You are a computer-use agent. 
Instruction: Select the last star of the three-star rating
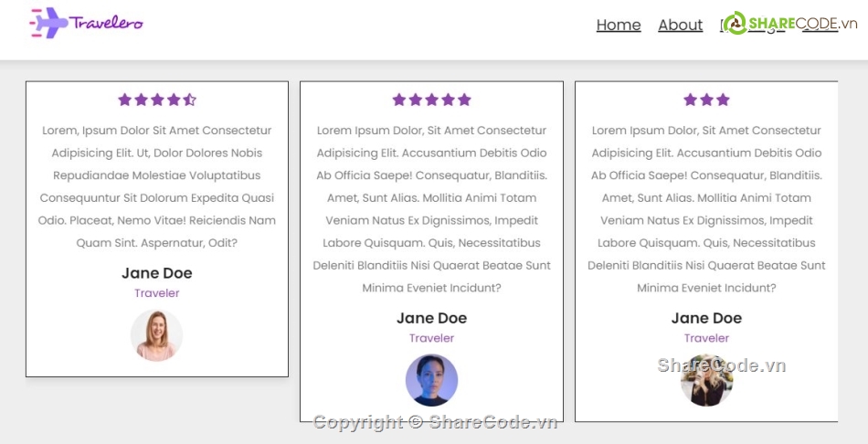tap(723, 100)
